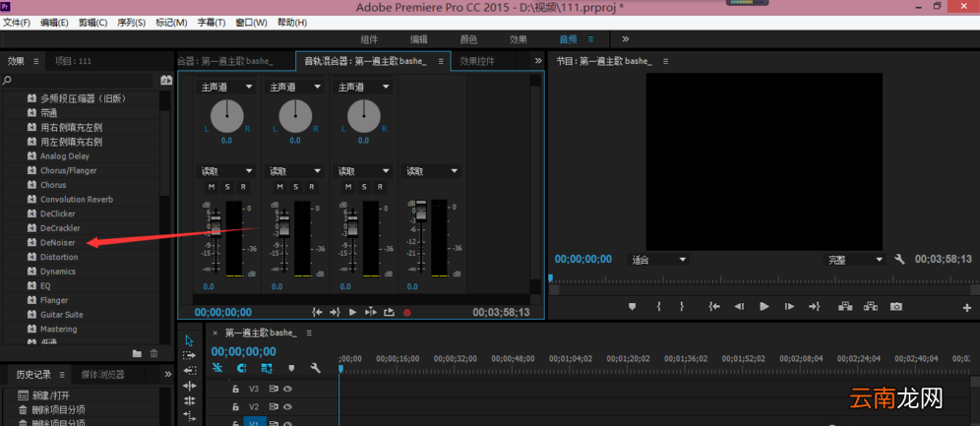The image size is (980, 426).
Task: Add a marker in the timeline header
Action: coord(291,369)
